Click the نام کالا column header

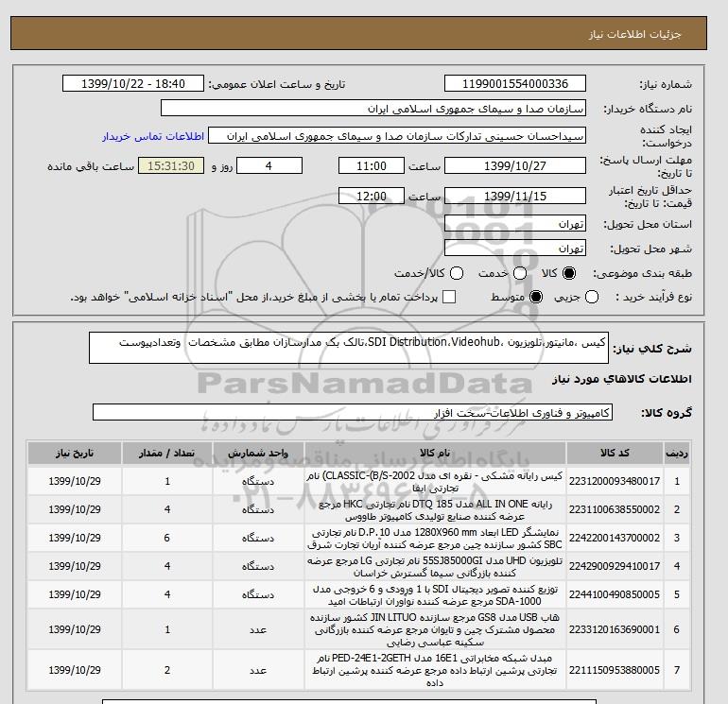(x=435, y=454)
